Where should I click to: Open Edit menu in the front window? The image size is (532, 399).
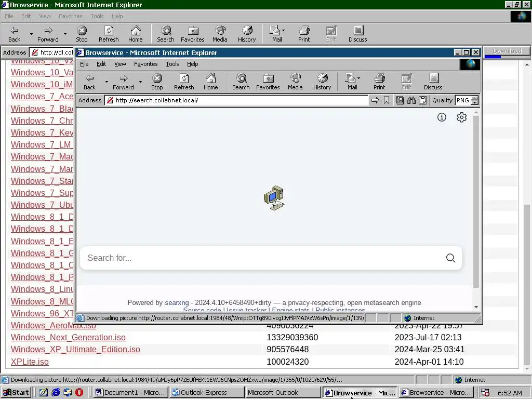(x=101, y=64)
